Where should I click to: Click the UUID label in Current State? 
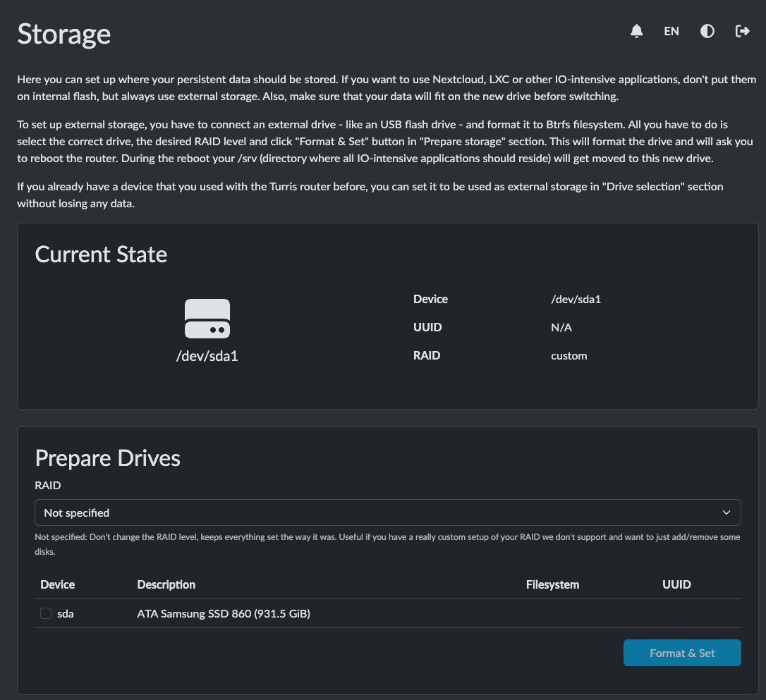(427, 327)
